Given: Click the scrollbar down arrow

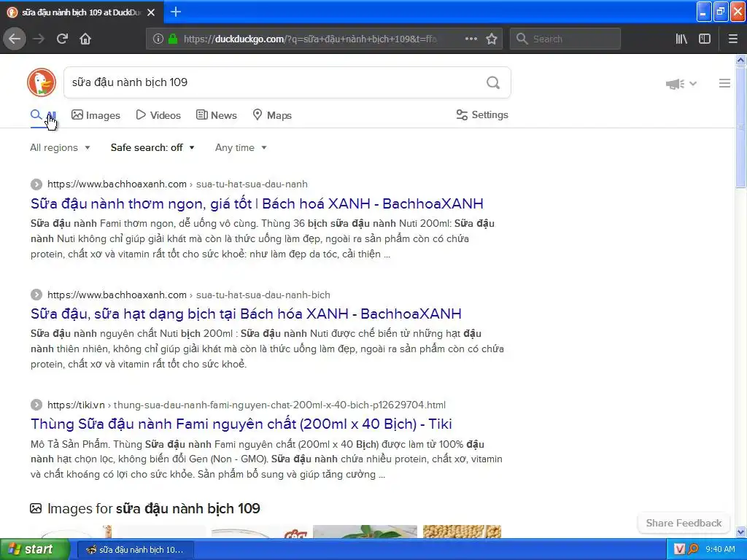Looking at the screenshot, I should click(740, 532).
